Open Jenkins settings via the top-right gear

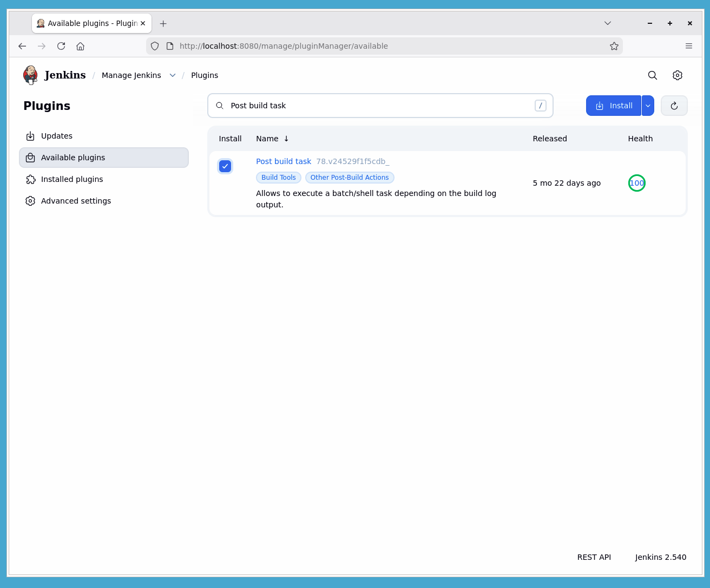click(678, 75)
